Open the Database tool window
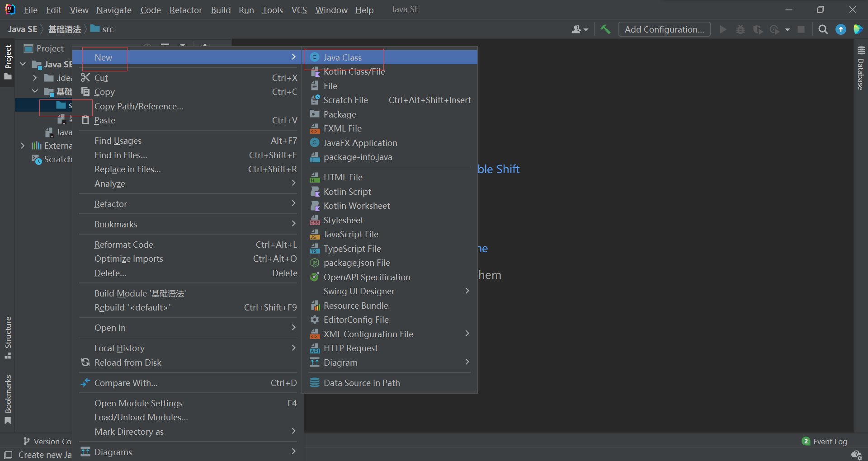Image resolution: width=868 pixels, height=461 pixels. pos(861,68)
